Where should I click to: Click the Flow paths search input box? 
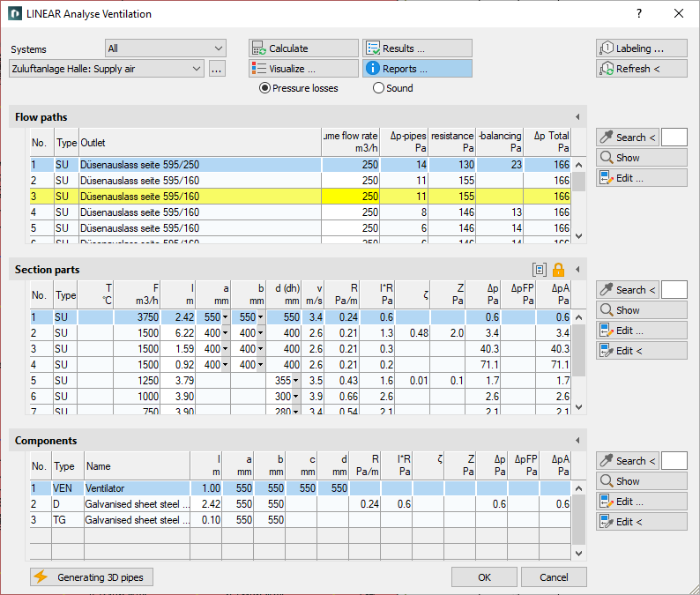(x=674, y=138)
